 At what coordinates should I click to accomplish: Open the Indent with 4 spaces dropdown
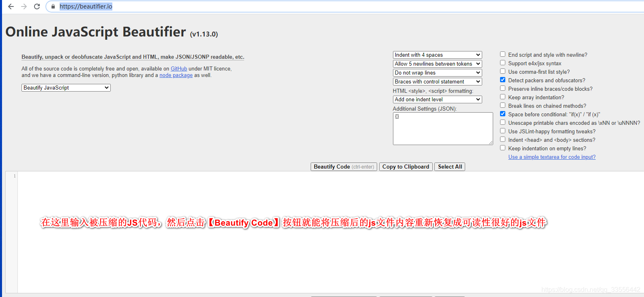click(437, 55)
